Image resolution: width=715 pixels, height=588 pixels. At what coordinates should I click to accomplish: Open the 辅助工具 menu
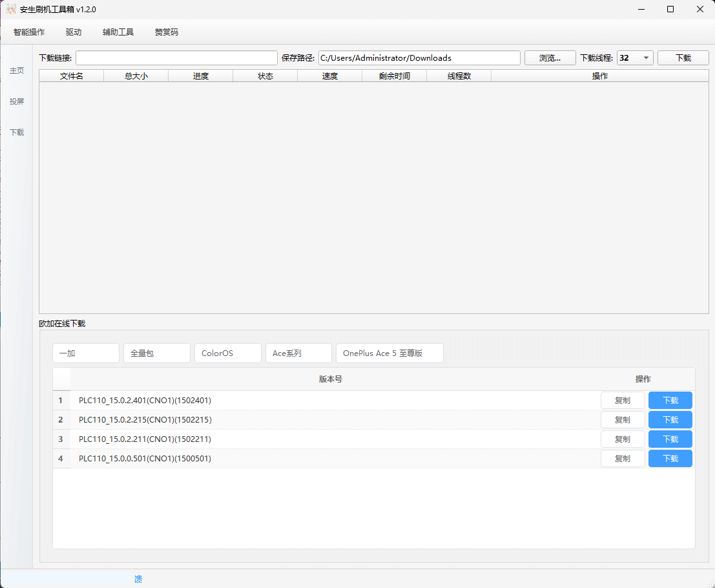click(x=118, y=32)
